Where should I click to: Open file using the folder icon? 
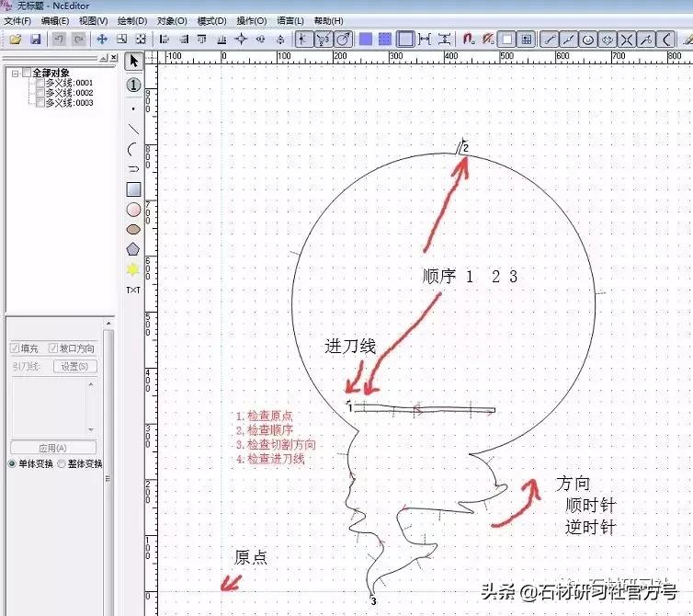[16, 40]
